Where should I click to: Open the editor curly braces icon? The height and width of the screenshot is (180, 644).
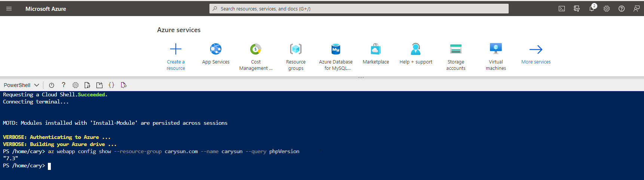point(111,85)
